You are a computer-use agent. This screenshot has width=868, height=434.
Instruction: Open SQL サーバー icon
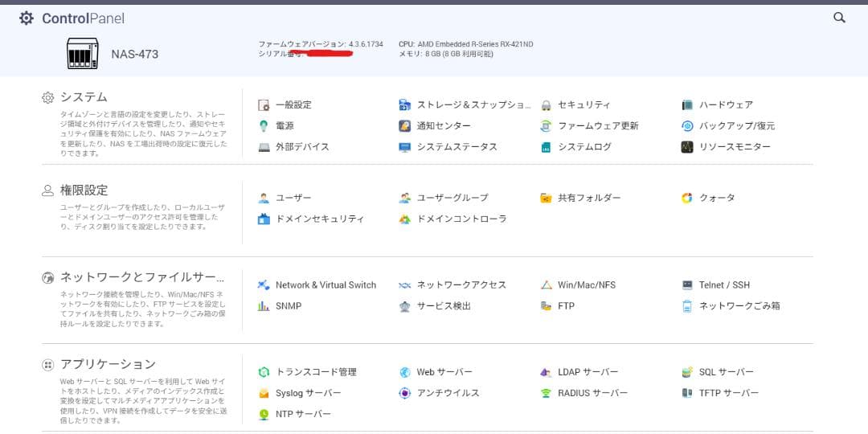[x=687, y=373]
